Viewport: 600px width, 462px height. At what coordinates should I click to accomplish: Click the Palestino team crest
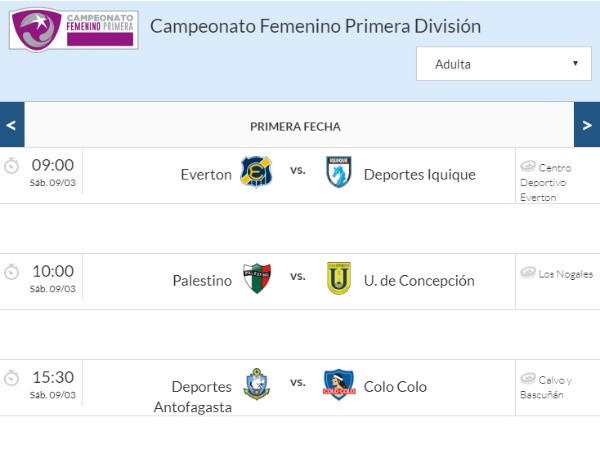click(x=257, y=278)
